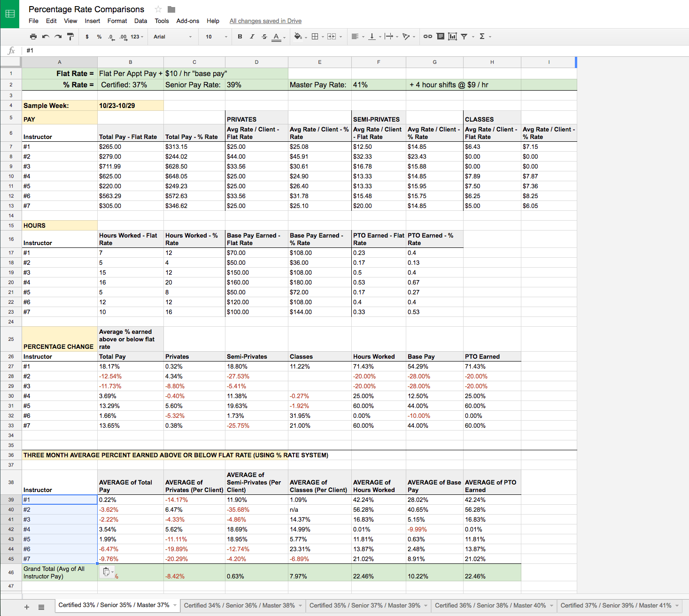
Task: Select the $711.99 total pay cell
Action: point(131,167)
